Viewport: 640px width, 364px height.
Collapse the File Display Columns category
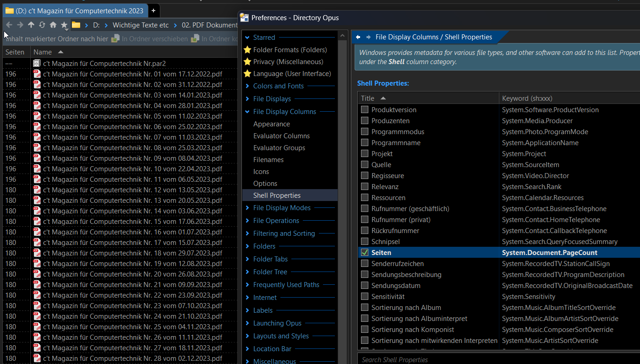pyautogui.click(x=247, y=112)
